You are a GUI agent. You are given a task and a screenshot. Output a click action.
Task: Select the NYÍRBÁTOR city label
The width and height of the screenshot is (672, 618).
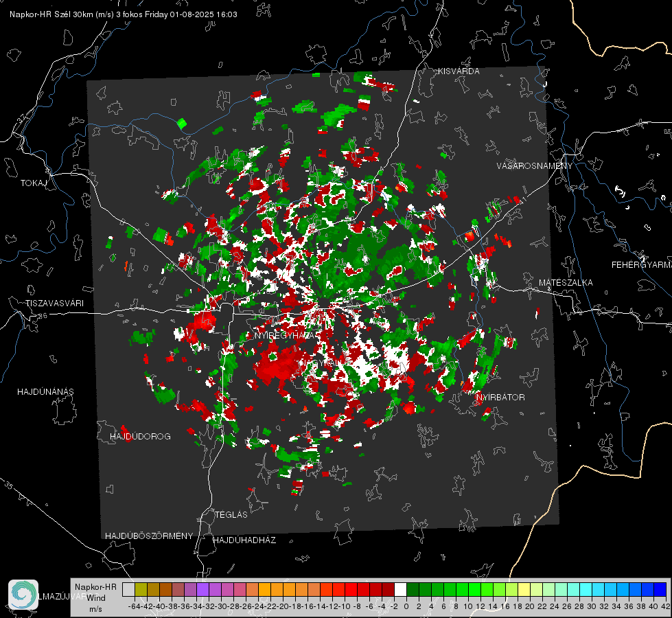[500, 397]
